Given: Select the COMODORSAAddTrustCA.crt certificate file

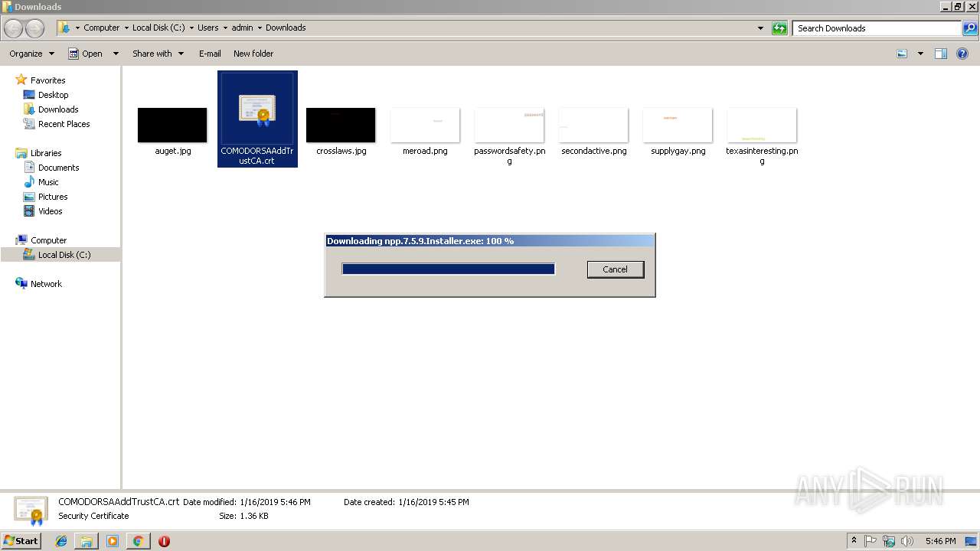Looking at the screenshot, I should (257, 119).
